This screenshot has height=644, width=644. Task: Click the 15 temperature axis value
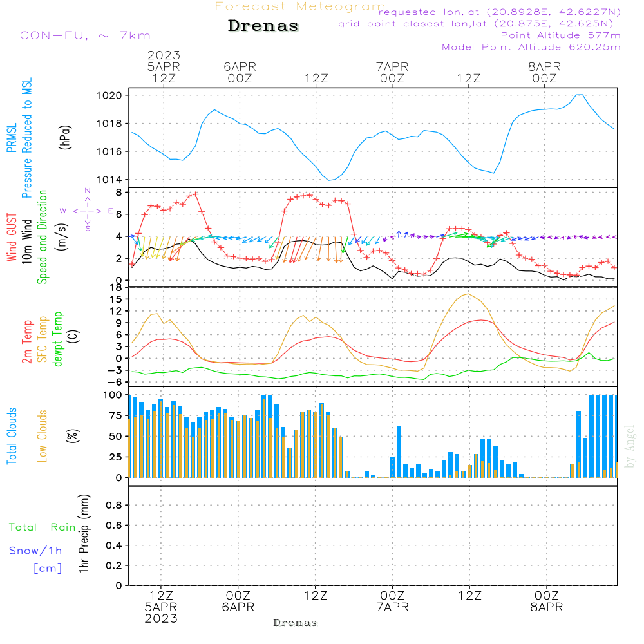pos(116,299)
